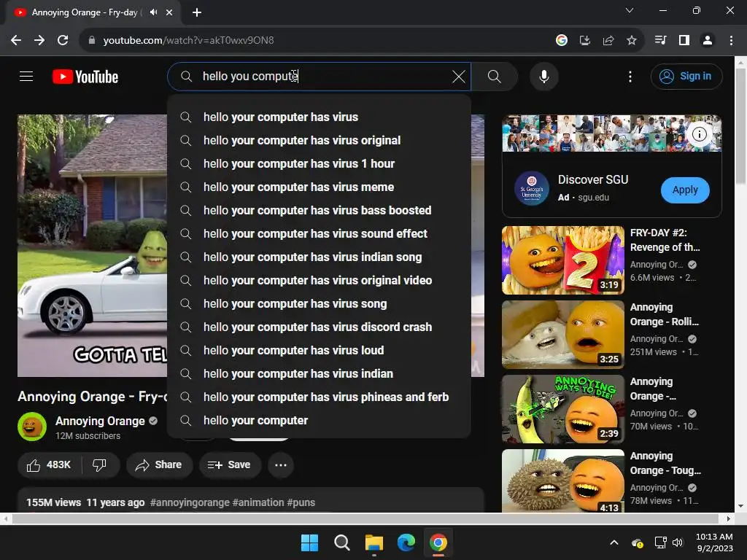The width and height of the screenshot is (747, 560).
Task: Sign in to YouTube
Action: point(686,76)
